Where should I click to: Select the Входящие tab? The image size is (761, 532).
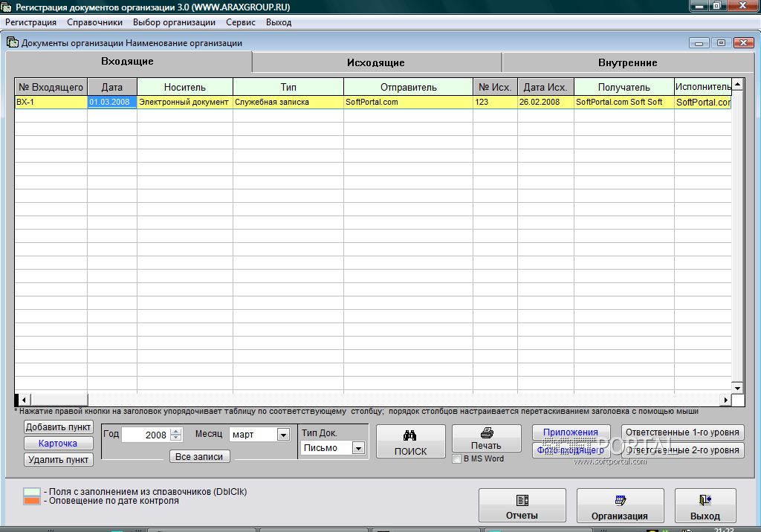tap(128, 62)
